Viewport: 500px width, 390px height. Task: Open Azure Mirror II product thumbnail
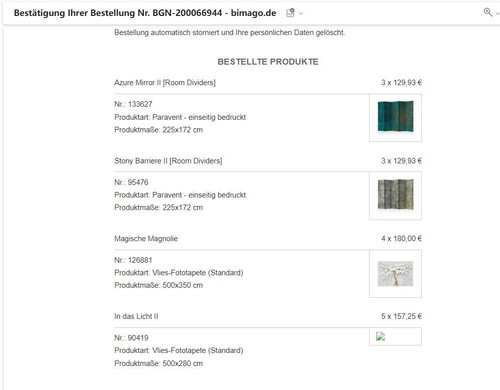point(395,117)
